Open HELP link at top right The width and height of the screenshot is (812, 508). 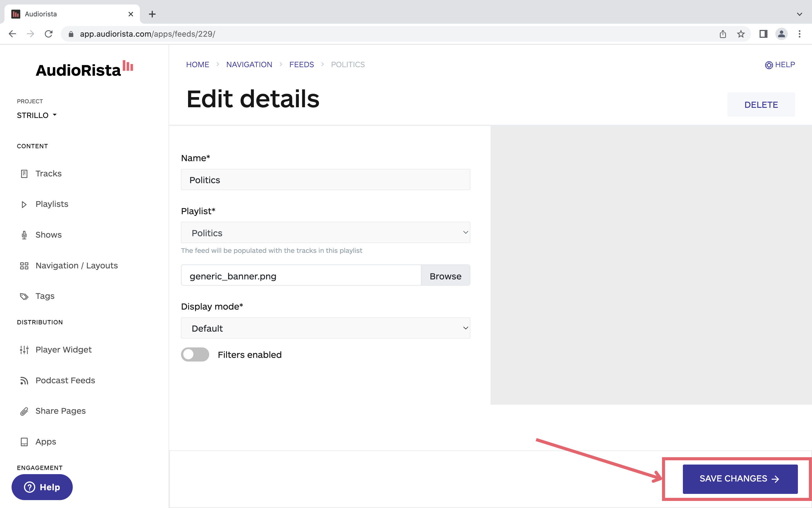pos(780,65)
